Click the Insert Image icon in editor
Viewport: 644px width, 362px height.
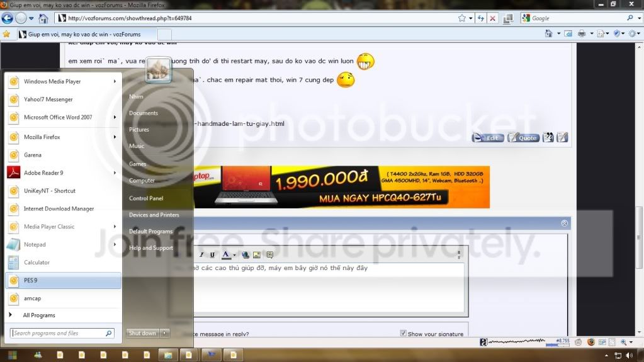point(257,255)
